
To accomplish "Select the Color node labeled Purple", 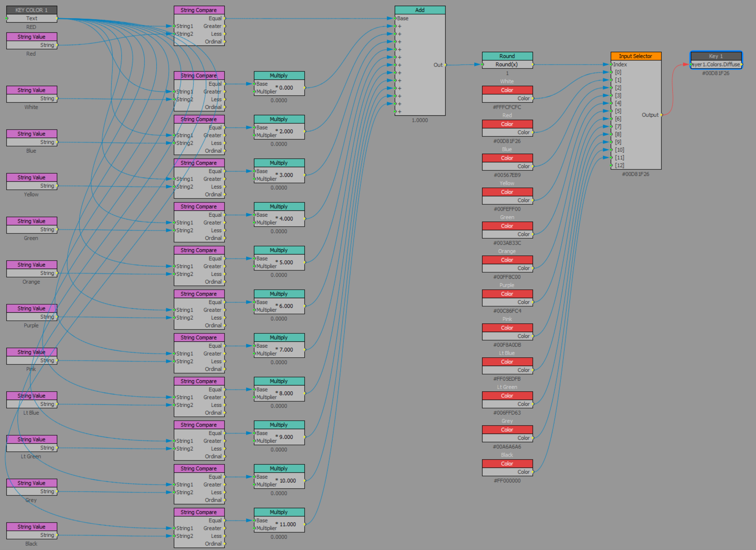I will tap(507, 294).
